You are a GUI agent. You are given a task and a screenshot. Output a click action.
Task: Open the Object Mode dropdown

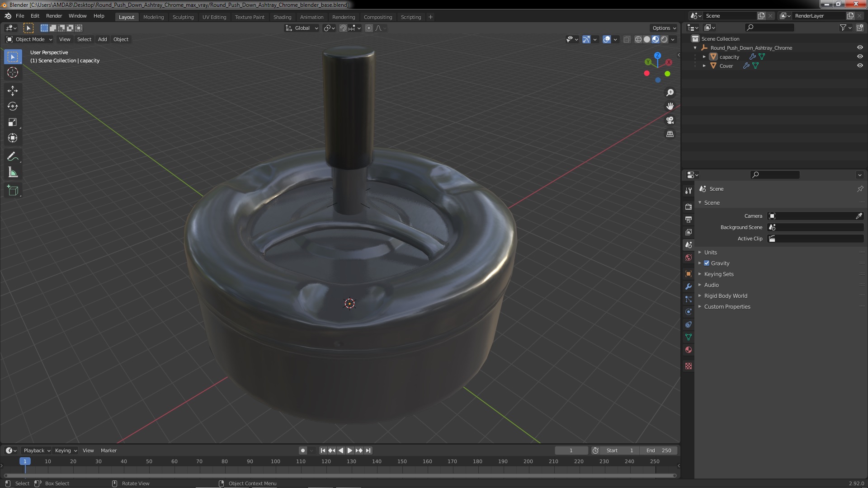point(30,39)
